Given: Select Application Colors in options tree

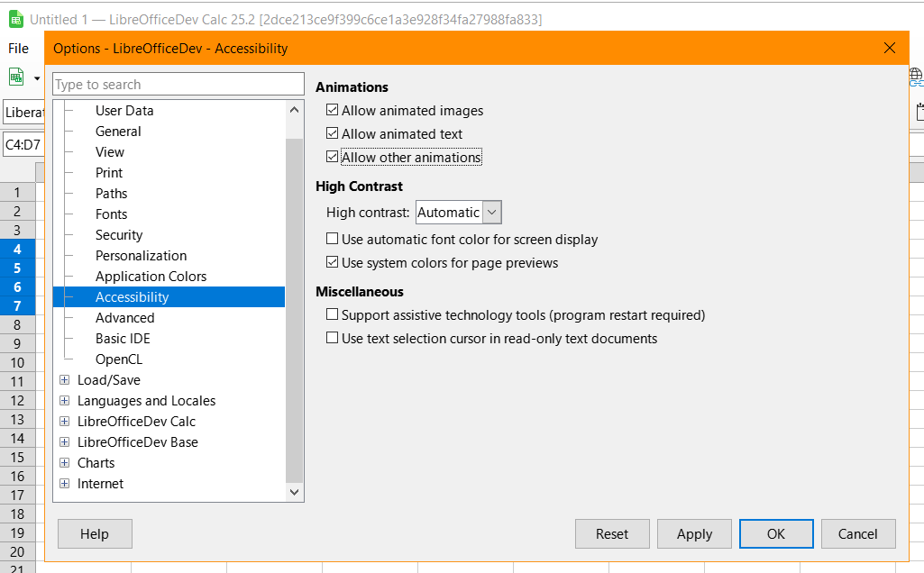Looking at the screenshot, I should click(x=151, y=277).
